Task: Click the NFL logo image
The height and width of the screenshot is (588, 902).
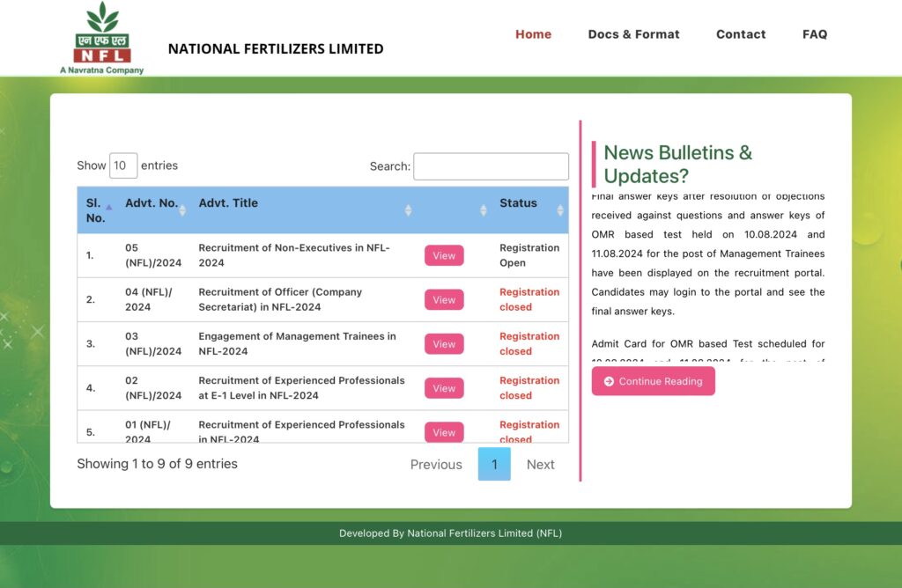Action: (102, 38)
